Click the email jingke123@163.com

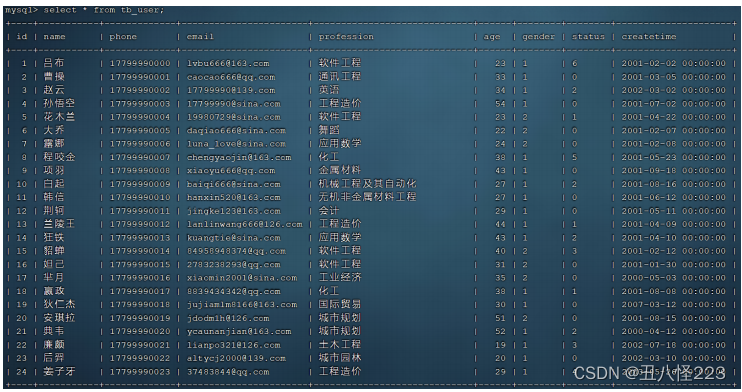[x=234, y=211]
